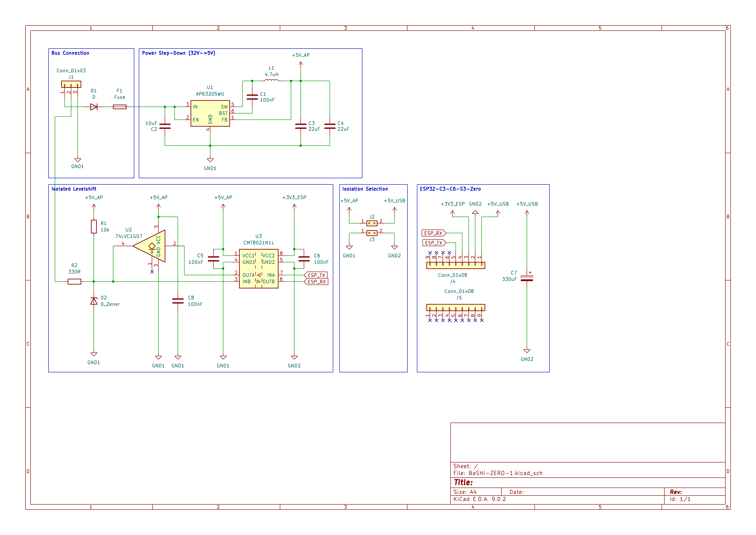The width and height of the screenshot is (756, 535).
Task: Click the 'Isolated Levelshift' block title
Action: (x=74, y=189)
